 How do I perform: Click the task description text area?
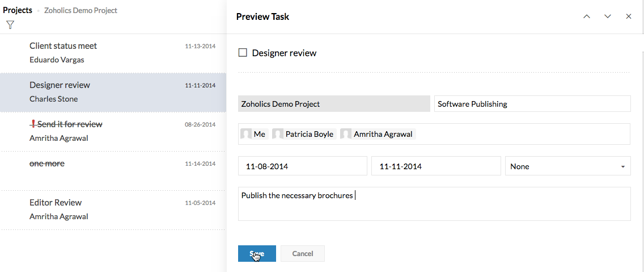coord(434,207)
